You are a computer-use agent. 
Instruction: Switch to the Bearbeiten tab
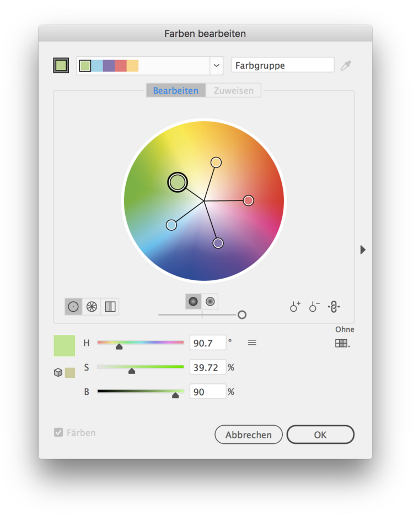pos(175,90)
